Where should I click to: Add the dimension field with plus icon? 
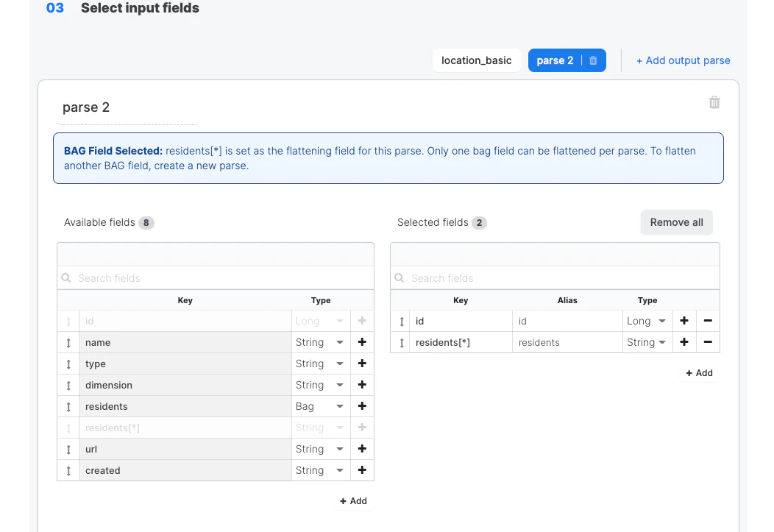pyautogui.click(x=362, y=385)
